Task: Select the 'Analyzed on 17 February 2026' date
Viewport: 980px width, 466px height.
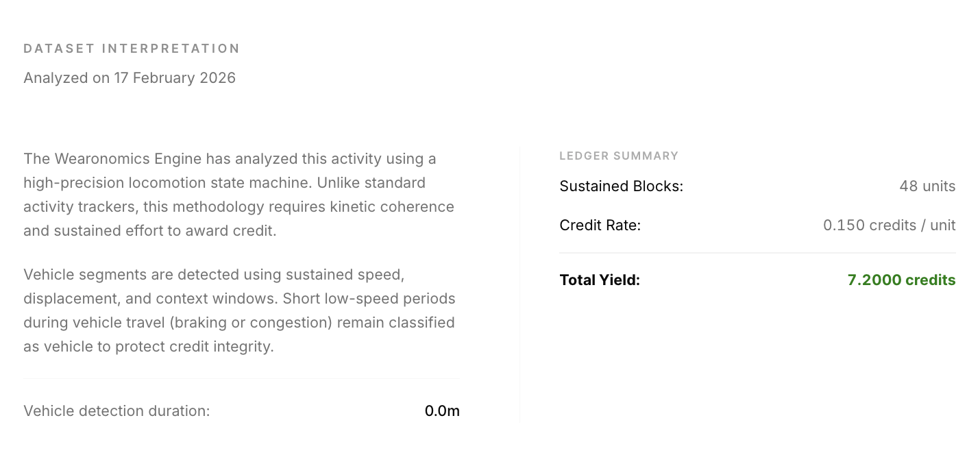Action: (x=130, y=78)
